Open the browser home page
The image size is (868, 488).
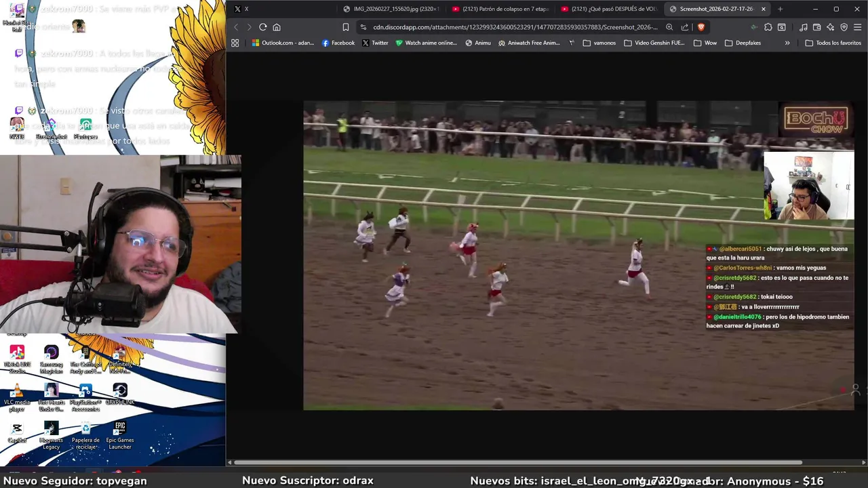point(277,27)
